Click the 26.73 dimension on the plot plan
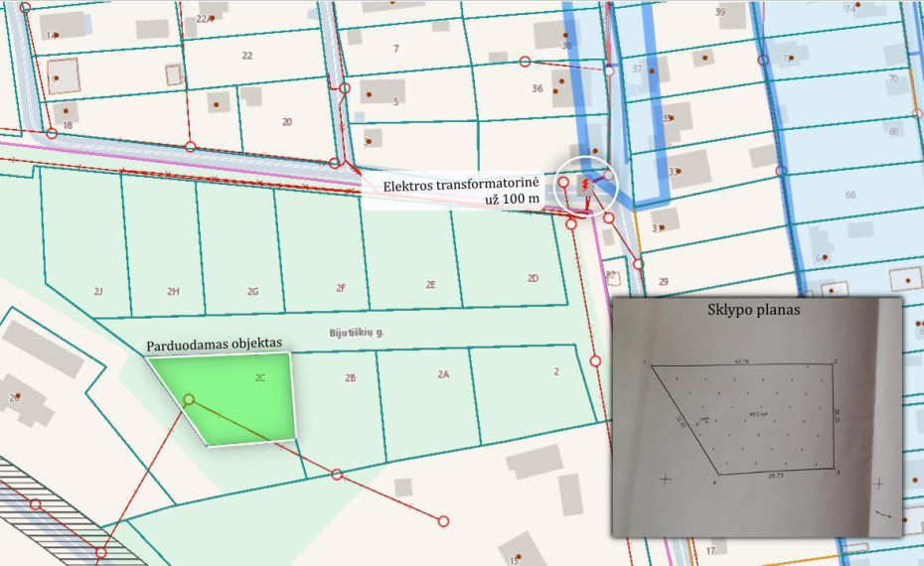Screen dimensions: 924x566 (776, 476)
